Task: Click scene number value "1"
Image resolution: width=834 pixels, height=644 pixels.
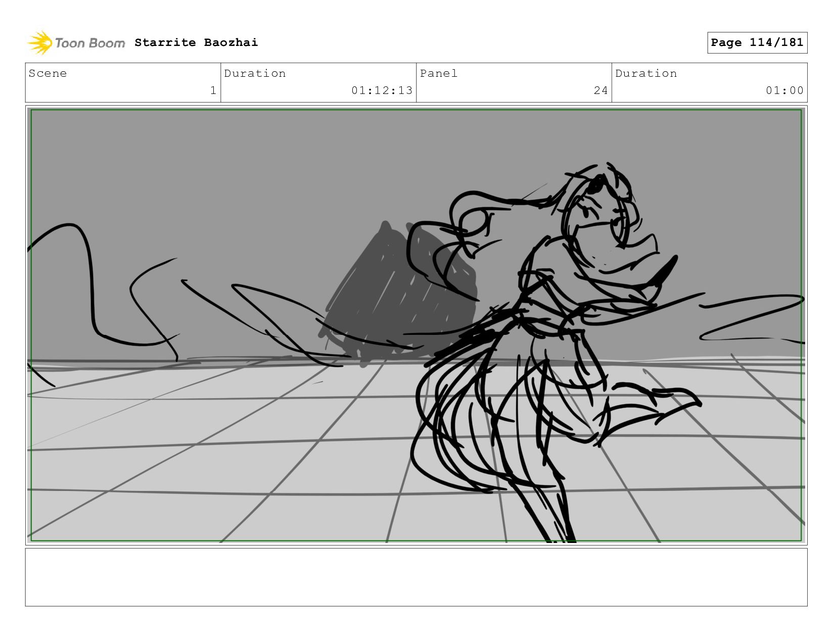Action: (x=213, y=90)
